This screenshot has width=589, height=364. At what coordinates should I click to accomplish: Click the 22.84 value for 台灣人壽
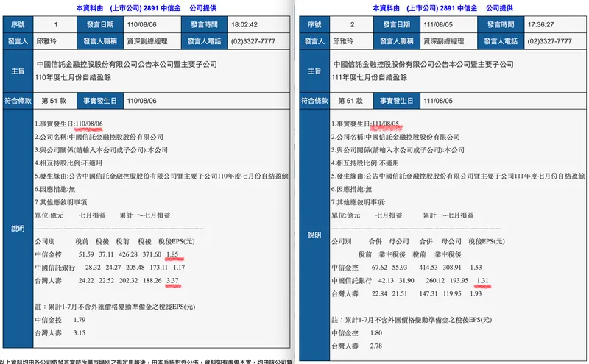[379, 294]
